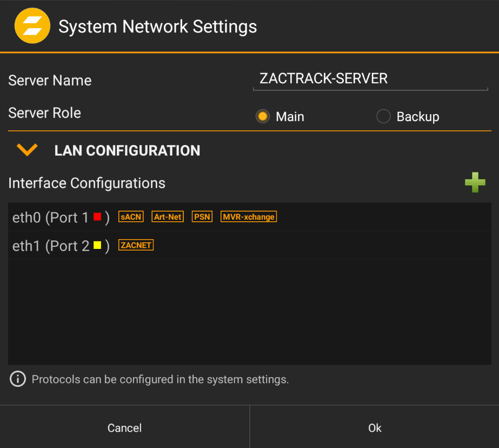The height and width of the screenshot is (448, 499).
Task: Open the eth1 (Port 2) interface row
Action: (250, 245)
